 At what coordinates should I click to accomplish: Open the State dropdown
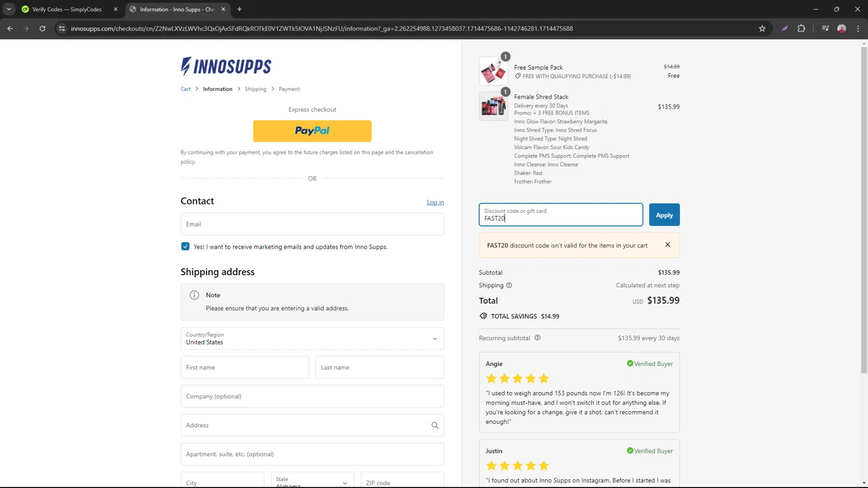coord(312,480)
